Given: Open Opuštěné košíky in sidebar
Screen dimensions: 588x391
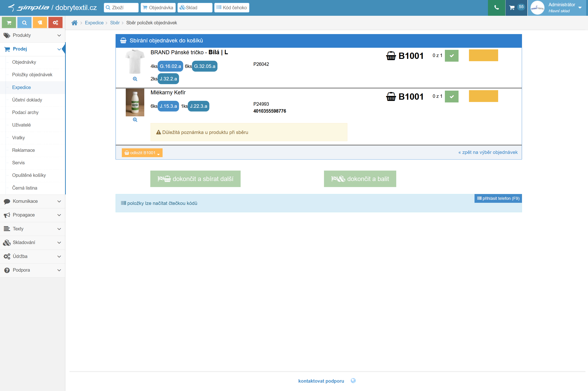Looking at the screenshot, I should point(29,175).
